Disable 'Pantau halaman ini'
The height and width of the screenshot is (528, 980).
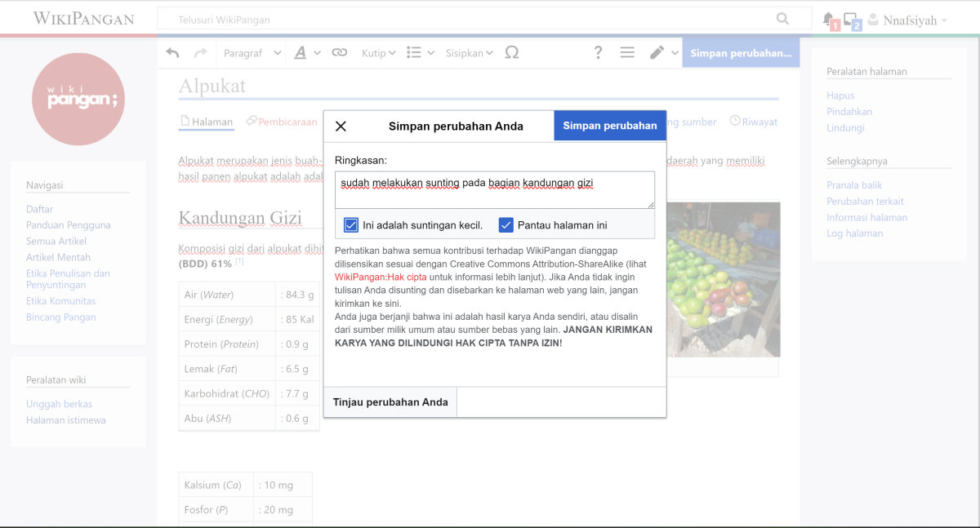(x=506, y=224)
